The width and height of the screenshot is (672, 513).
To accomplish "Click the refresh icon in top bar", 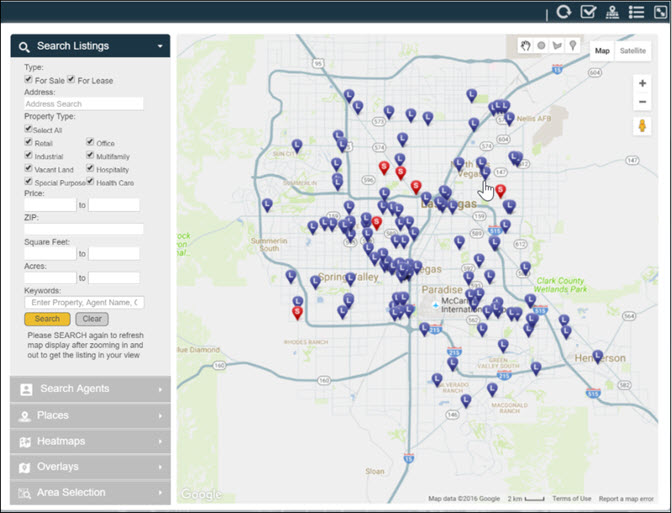I will (x=564, y=12).
